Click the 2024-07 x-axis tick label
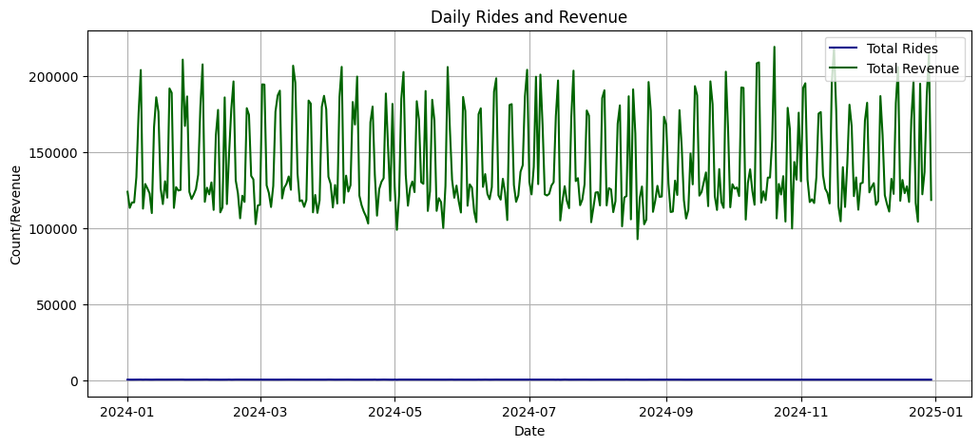Viewport: 980px width, 447px height. pos(528,412)
